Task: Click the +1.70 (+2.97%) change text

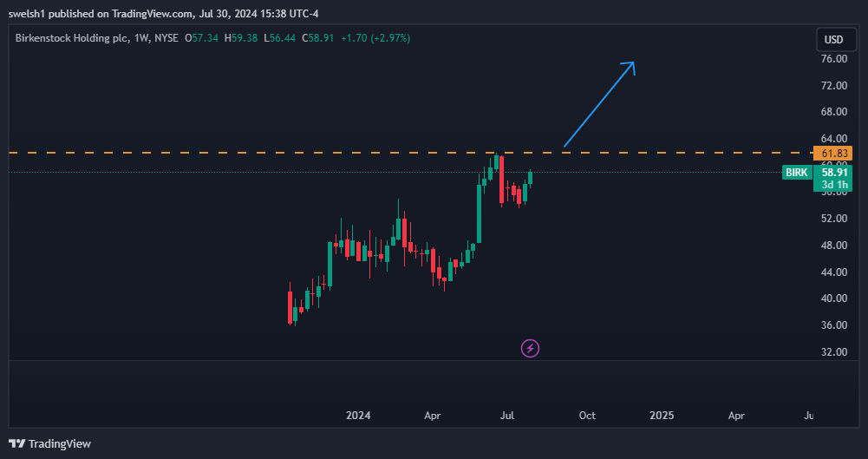Action: point(375,38)
